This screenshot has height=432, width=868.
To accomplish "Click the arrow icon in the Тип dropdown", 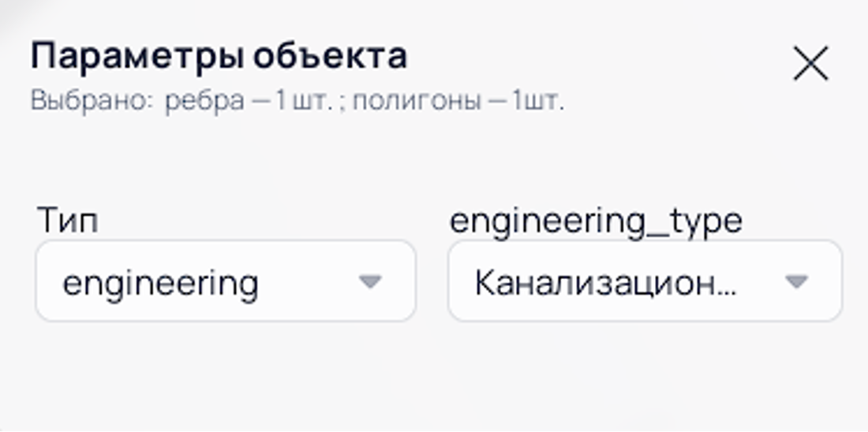I will (x=369, y=281).
